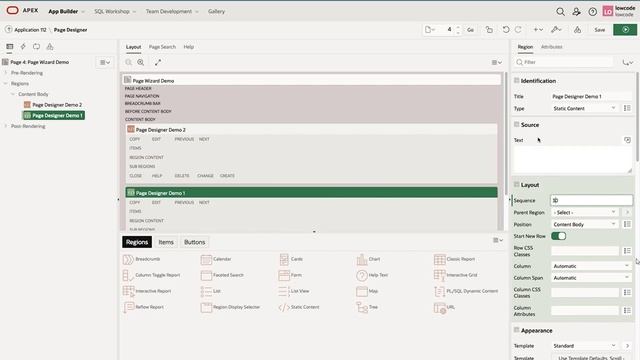Open the Type Static Content dropdown
The image size is (640, 360).
click(x=584, y=109)
